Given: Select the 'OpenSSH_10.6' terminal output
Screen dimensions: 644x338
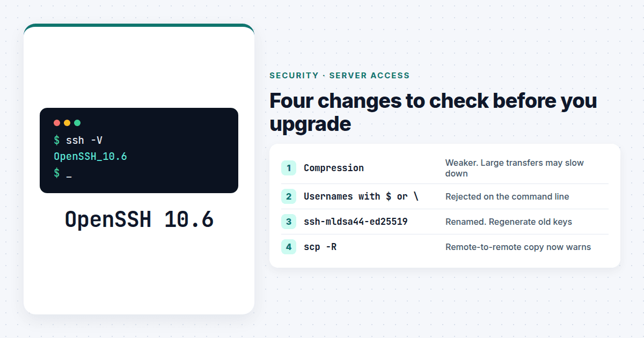Looking at the screenshot, I should click(90, 157).
